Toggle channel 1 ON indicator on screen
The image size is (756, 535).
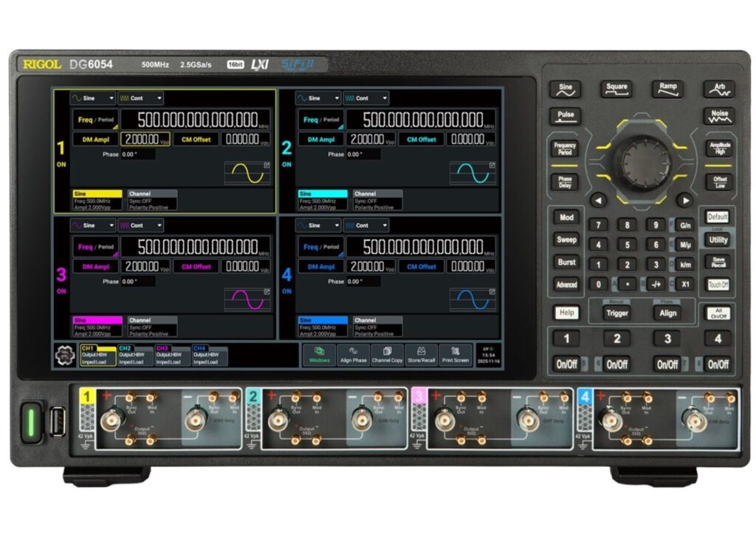click(x=61, y=165)
